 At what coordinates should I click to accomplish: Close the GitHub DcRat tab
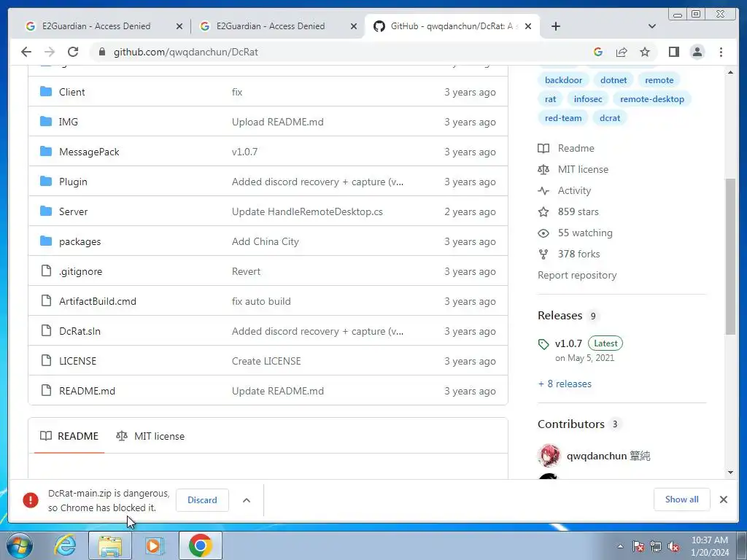(528, 26)
